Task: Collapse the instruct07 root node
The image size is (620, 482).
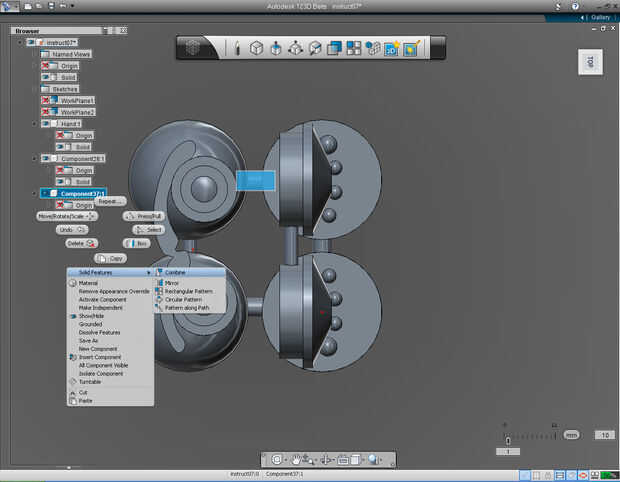Action: tap(20, 42)
